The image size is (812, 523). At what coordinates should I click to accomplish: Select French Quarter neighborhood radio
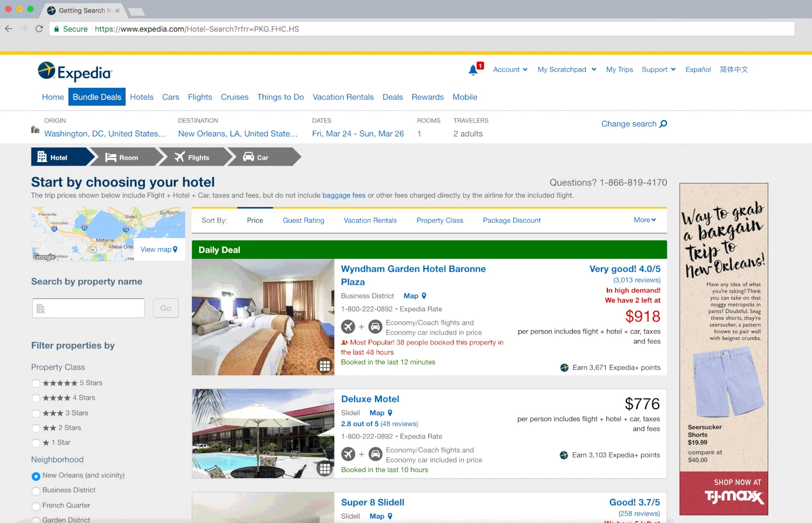36,506
